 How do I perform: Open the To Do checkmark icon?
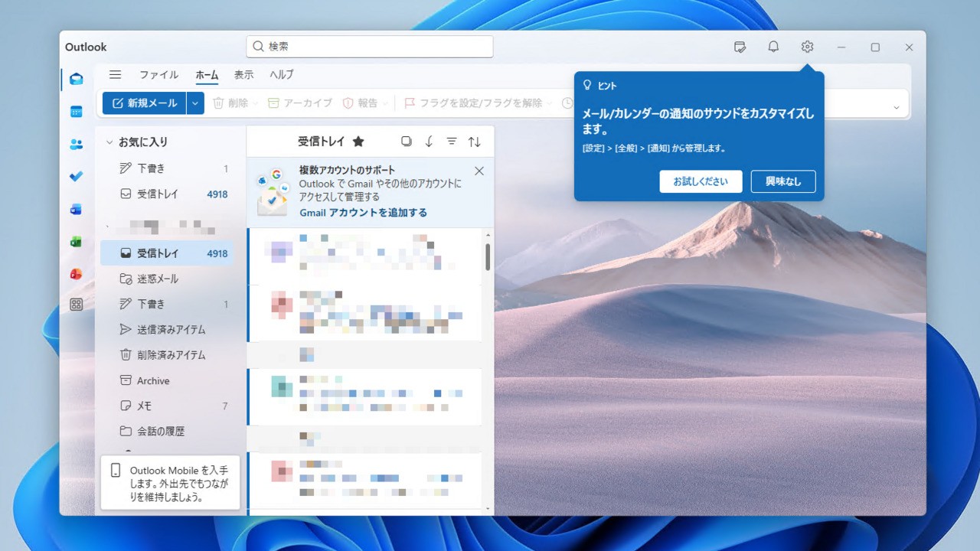pos(76,176)
